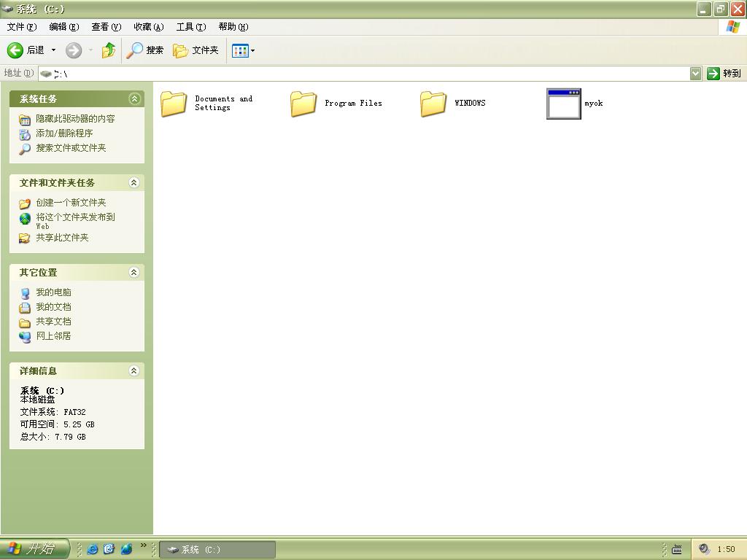Open the Search (搜索) toolbar button
747x560 pixels.
pyautogui.click(x=145, y=50)
